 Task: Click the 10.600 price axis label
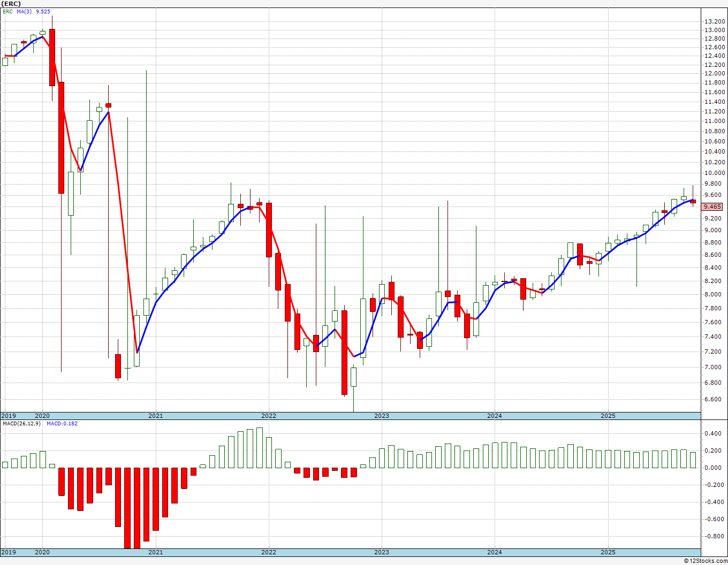click(x=715, y=141)
